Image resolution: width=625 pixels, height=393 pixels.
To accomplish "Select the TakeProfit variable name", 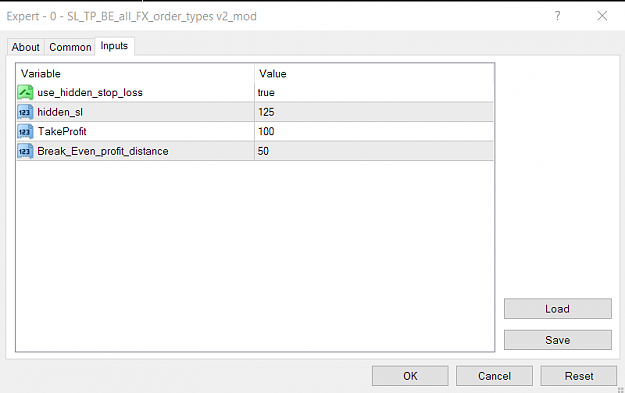I will 62,132.
